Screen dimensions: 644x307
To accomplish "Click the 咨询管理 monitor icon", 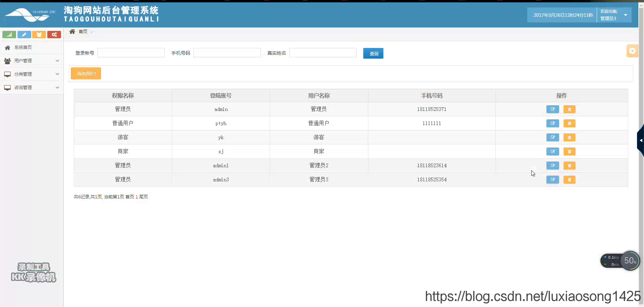I will (x=7, y=88).
